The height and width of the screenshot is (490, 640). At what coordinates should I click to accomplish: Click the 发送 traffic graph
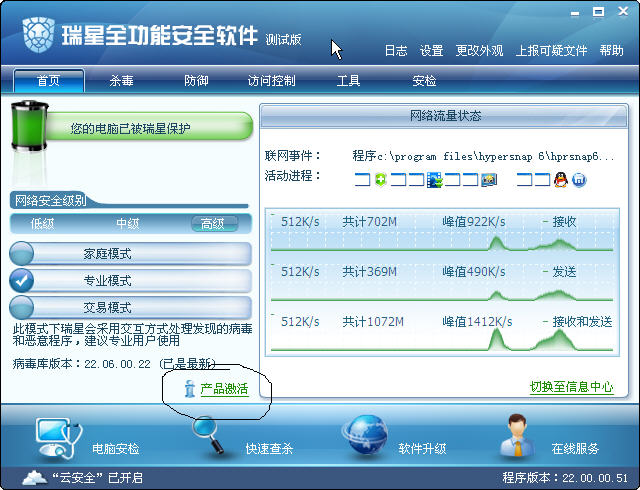442,282
